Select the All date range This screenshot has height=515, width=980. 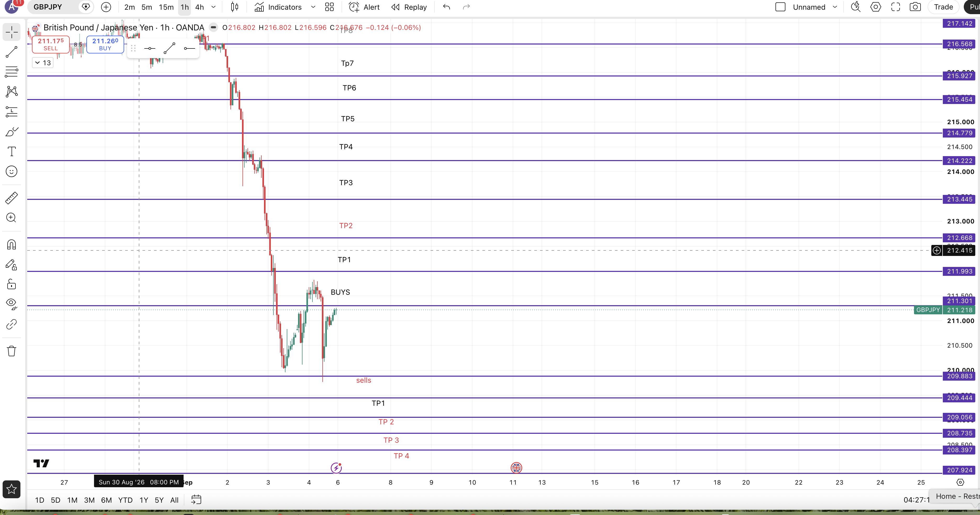point(174,500)
